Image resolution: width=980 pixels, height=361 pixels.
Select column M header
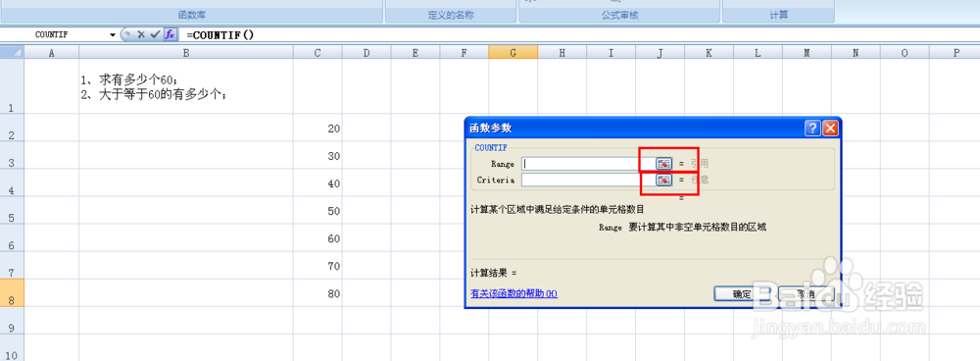(x=807, y=53)
